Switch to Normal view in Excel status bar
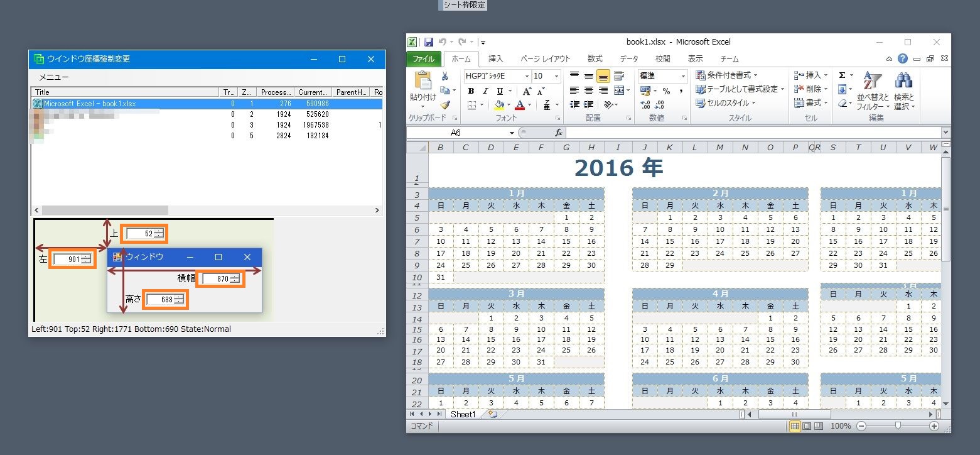This screenshot has height=455, width=980. click(795, 426)
